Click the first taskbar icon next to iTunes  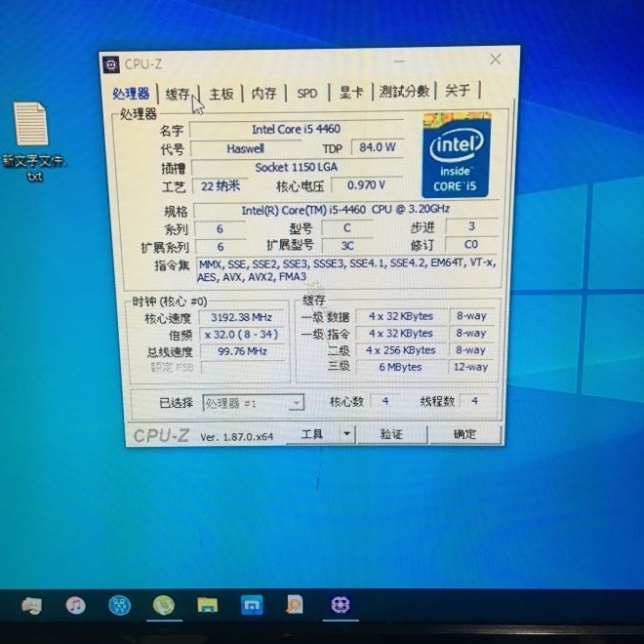31,606
